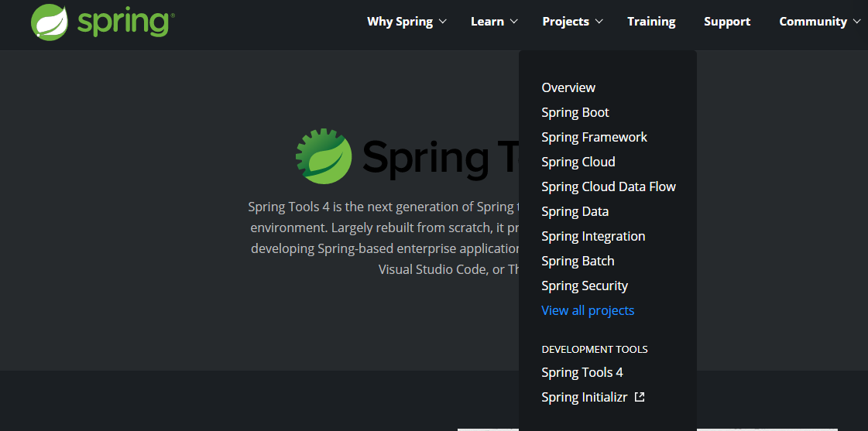Open the Why Spring menu

coord(400,22)
